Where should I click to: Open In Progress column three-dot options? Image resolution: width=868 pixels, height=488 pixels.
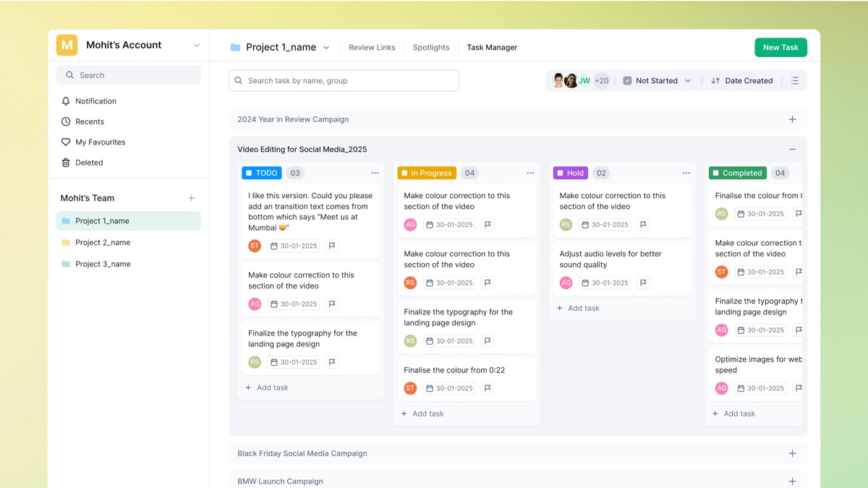[530, 173]
